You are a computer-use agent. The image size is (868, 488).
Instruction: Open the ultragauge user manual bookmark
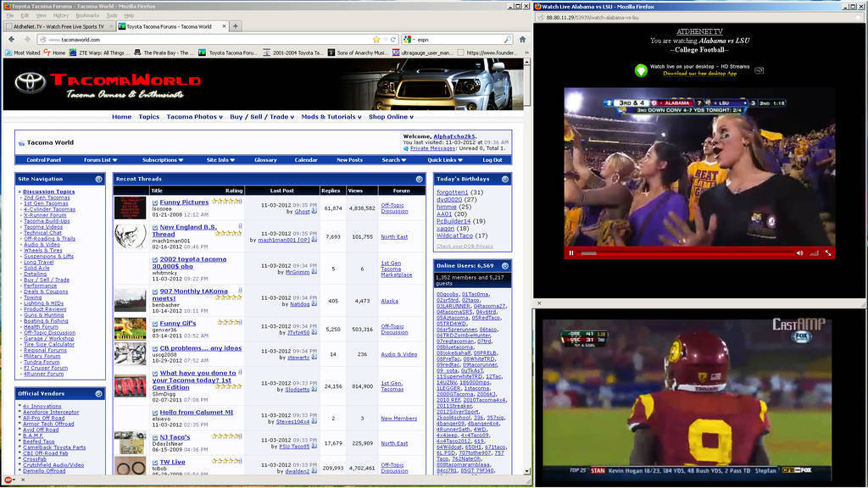coord(423,53)
